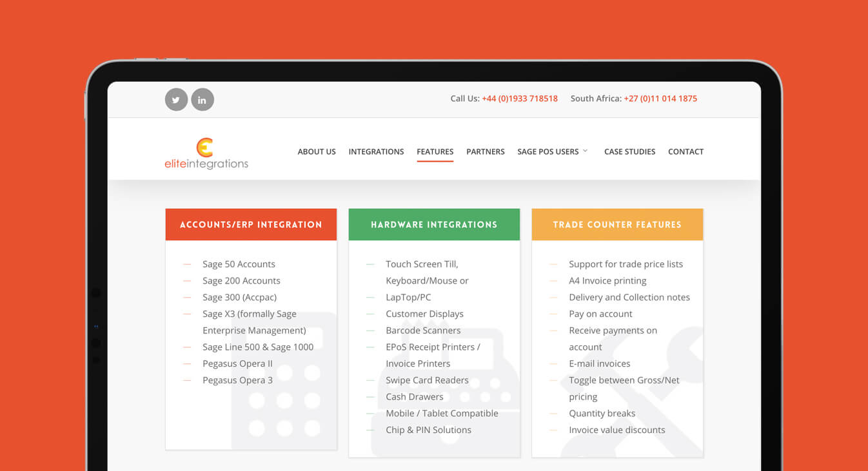This screenshot has height=471, width=868.
Task: Click the Chip & PIN Solutions item
Action: tap(428, 430)
